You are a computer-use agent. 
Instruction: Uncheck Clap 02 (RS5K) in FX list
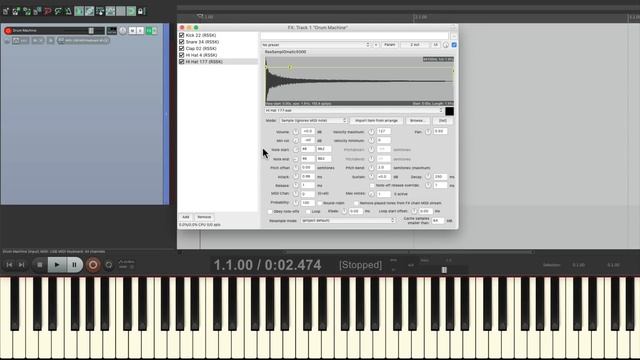click(182, 49)
